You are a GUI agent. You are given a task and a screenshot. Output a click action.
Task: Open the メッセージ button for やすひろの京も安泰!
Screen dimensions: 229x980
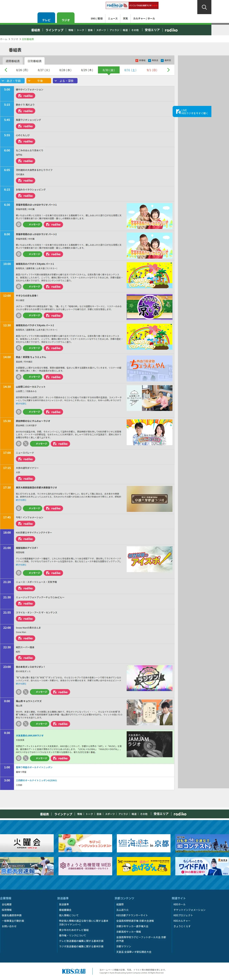point(33,315)
